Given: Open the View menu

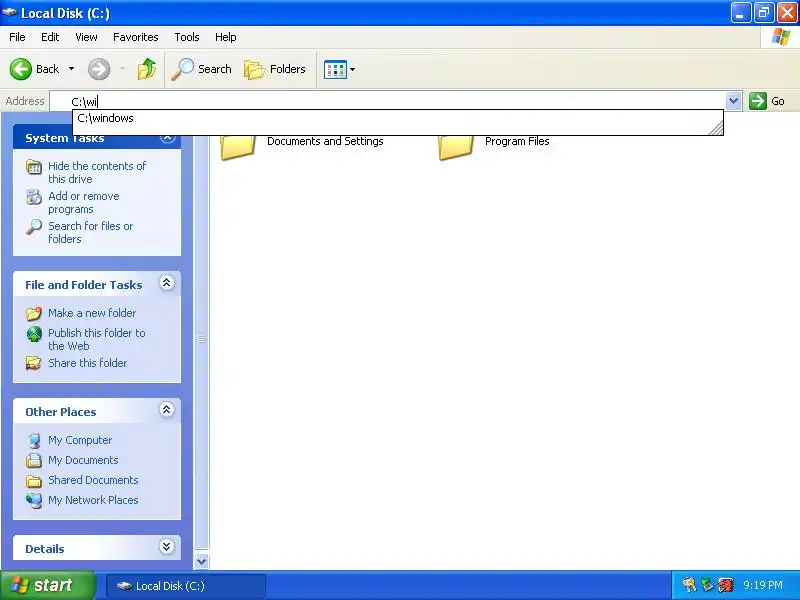Looking at the screenshot, I should click(x=86, y=37).
